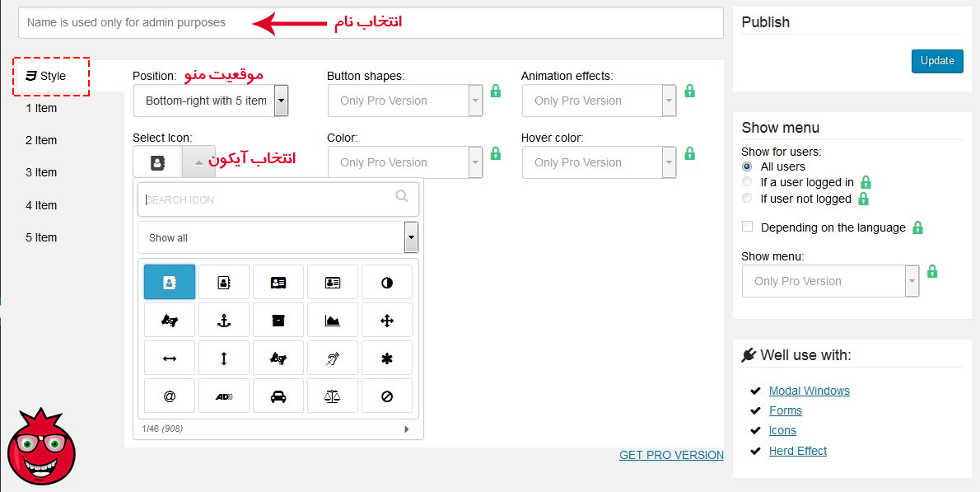This screenshot has width=980, height=492.
Task: Choose the audio description (AD) icon
Action: point(223,395)
